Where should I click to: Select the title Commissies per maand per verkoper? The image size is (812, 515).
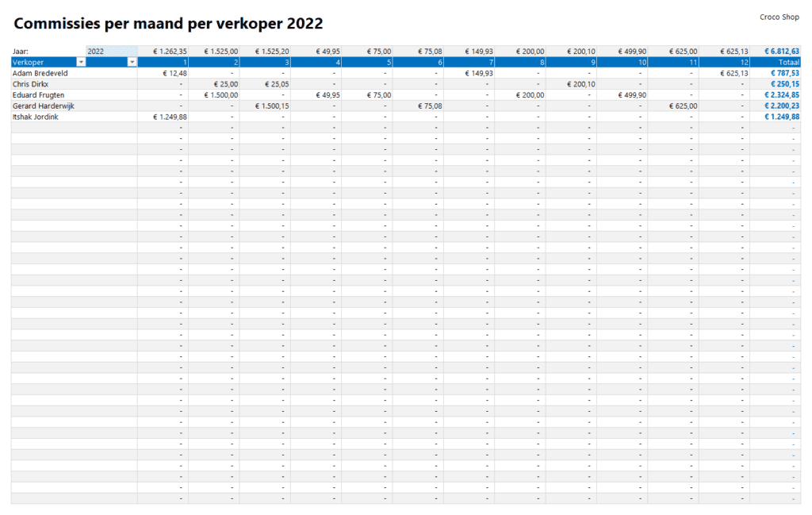(x=168, y=24)
